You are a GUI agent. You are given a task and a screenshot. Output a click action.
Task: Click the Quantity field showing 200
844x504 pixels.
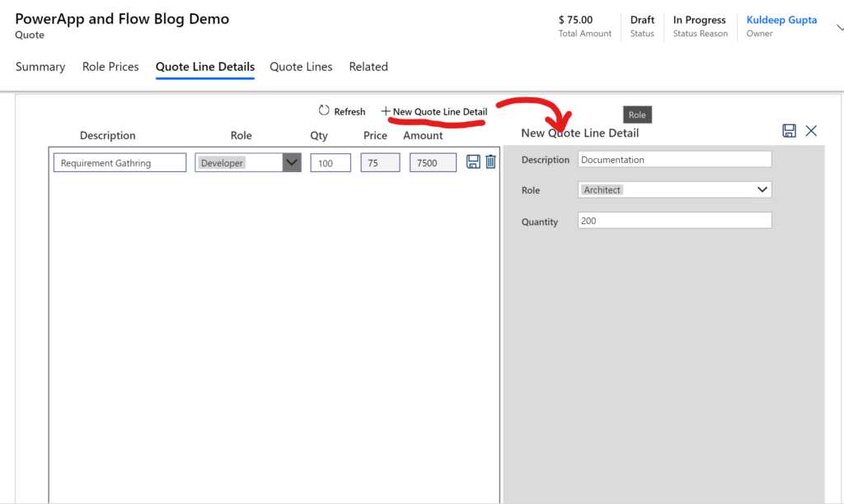tap(674, 221)
